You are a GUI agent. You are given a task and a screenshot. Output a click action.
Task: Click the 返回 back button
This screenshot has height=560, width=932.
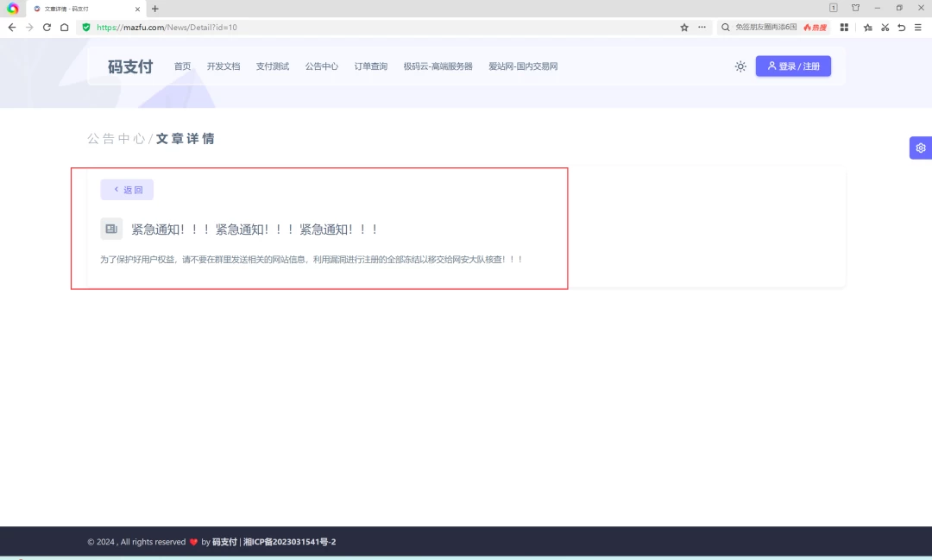(127, 190)
